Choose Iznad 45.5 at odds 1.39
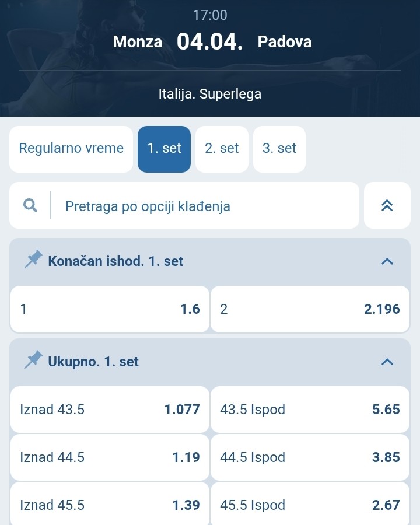Screen dimensions: 420x525 point(110,504)
